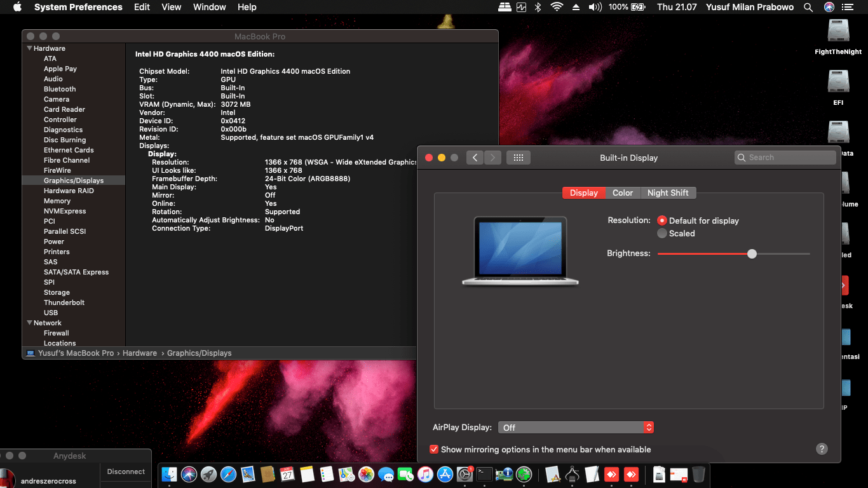Open Launchpad rocket icon in dock
This screenshot has height=488, width=868.
coord(208,474)
